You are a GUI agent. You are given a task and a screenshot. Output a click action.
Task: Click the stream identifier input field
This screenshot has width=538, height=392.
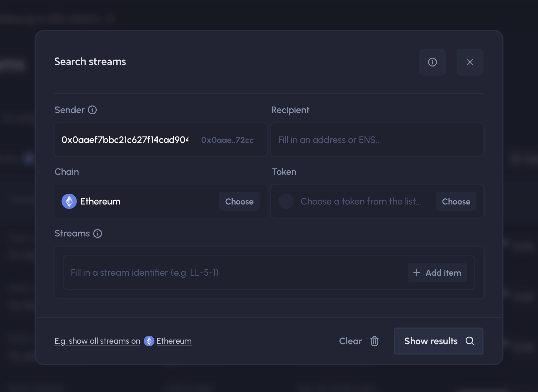pos(234,273)
